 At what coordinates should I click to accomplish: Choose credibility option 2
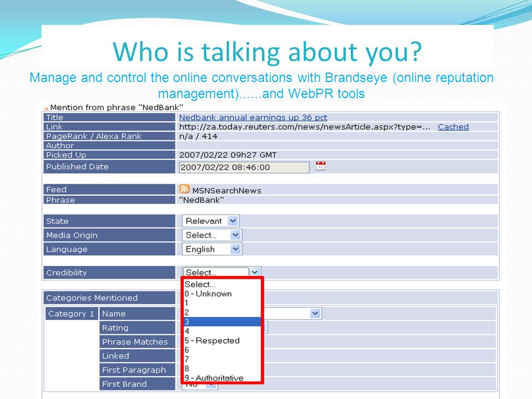tap(222, 313)
